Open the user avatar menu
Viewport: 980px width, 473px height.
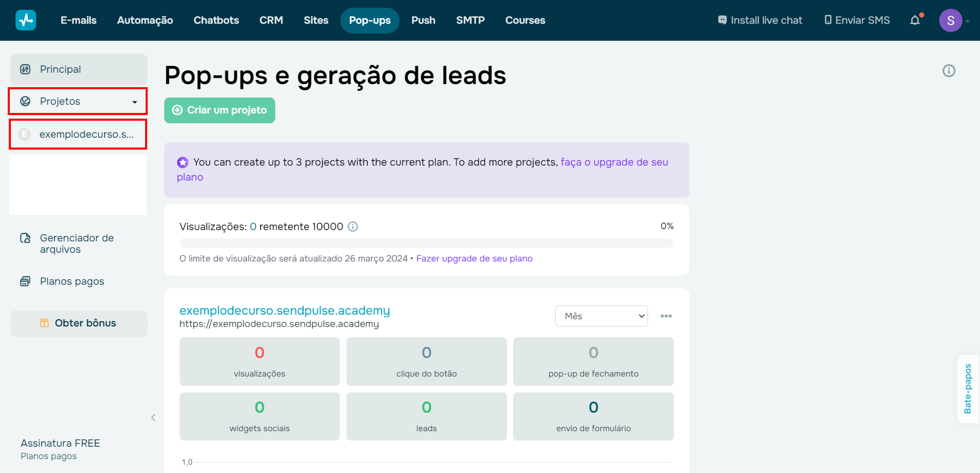(x=951, y=21)
